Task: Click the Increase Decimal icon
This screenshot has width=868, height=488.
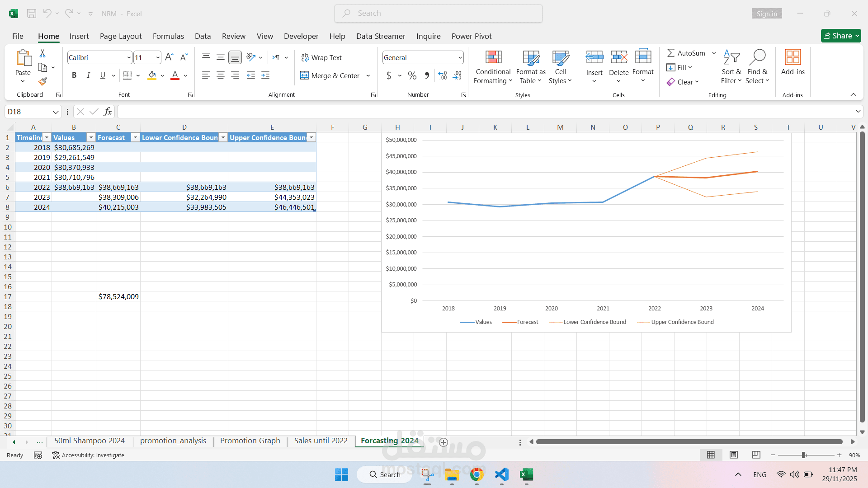Action: [x=443, y=75]
